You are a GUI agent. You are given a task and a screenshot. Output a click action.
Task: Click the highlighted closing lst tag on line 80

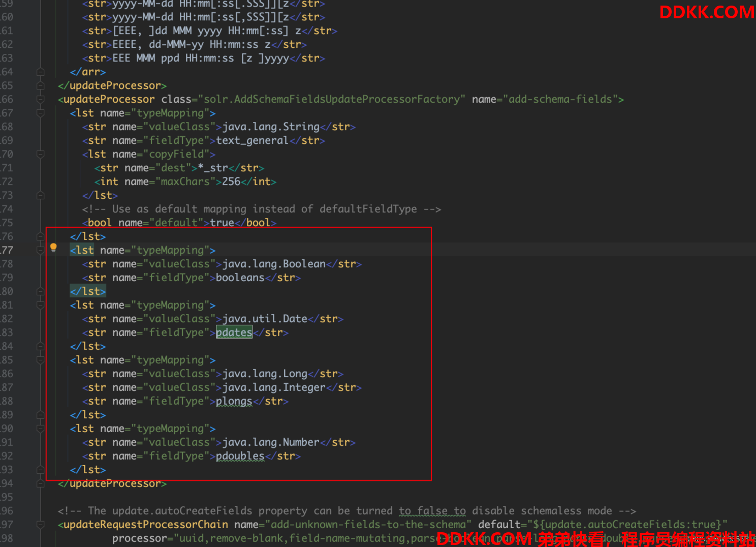pyautogui.click(x=88, y=291)
